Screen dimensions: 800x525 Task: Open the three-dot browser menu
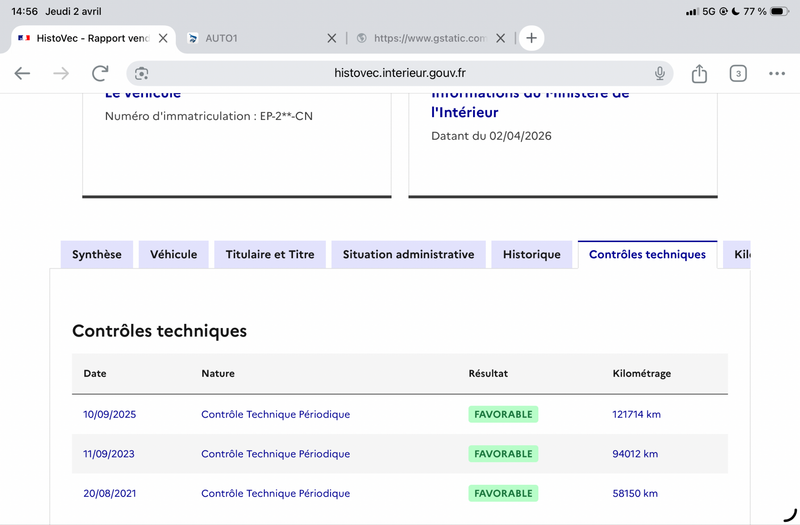coord(777,73)
